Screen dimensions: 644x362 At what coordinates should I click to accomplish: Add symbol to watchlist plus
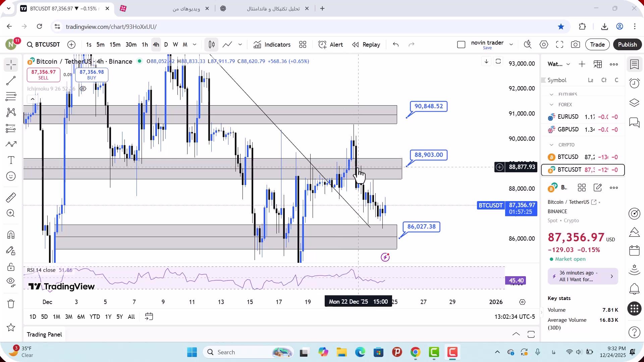[x=582, y=64]
